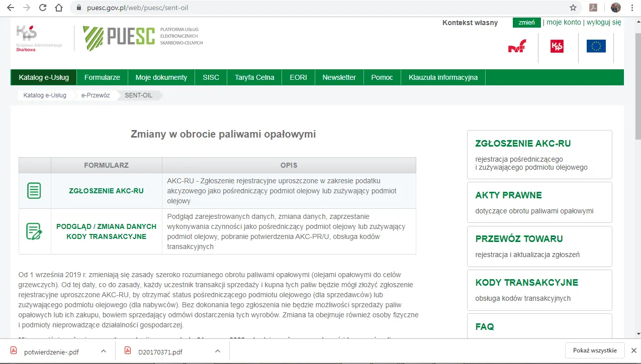The height and width of the screenshot is (364, 641).
Task: Click inside the browser address bar
Action: [x=201, y=8]
